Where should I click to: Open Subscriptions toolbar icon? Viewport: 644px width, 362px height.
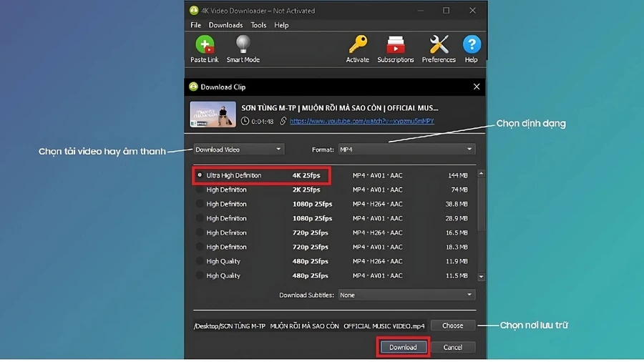[396, 44]
